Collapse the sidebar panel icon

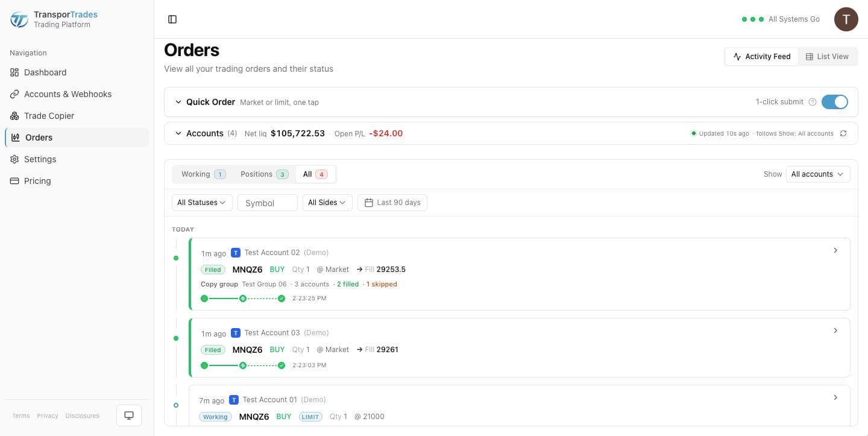pos(172,19)
